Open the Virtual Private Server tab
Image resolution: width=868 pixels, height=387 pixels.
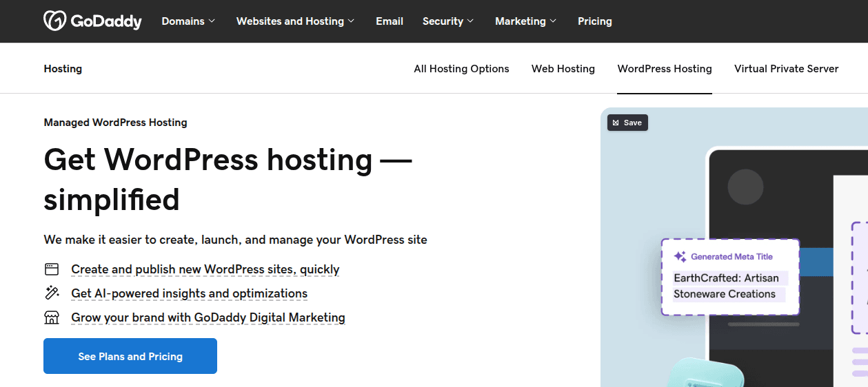[786, 69]
